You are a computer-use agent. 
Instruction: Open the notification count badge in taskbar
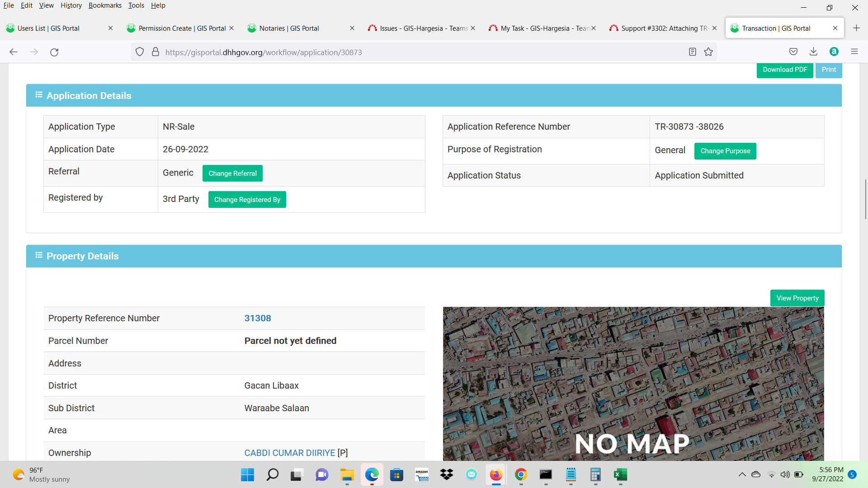pos(852,474)
